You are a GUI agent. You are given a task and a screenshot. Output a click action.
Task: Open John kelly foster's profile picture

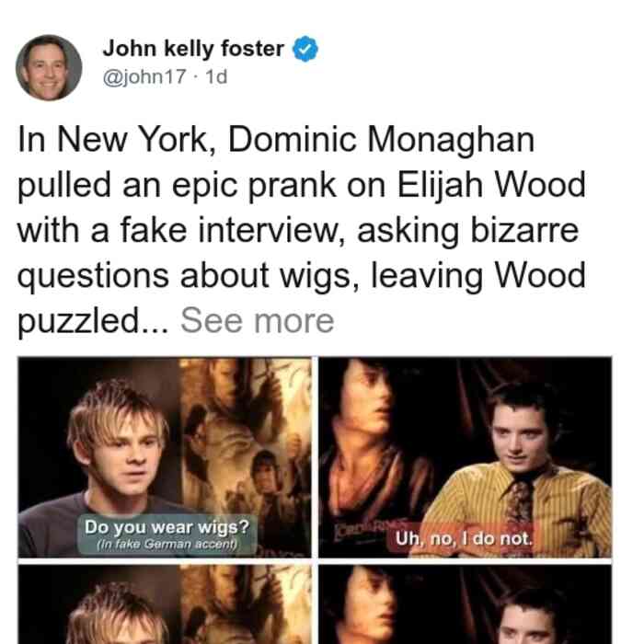pyautogui.click(x=49, y=68)
